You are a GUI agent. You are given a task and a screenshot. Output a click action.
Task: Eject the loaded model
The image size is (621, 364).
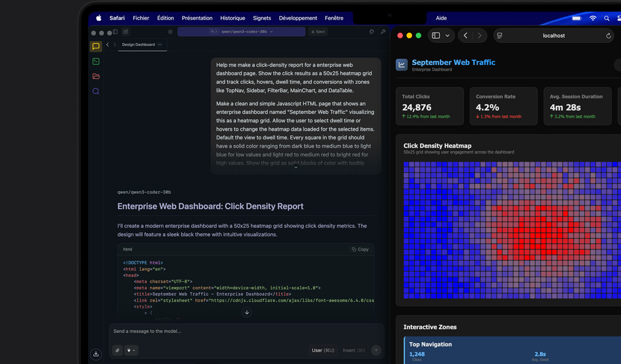click(318, 32)
